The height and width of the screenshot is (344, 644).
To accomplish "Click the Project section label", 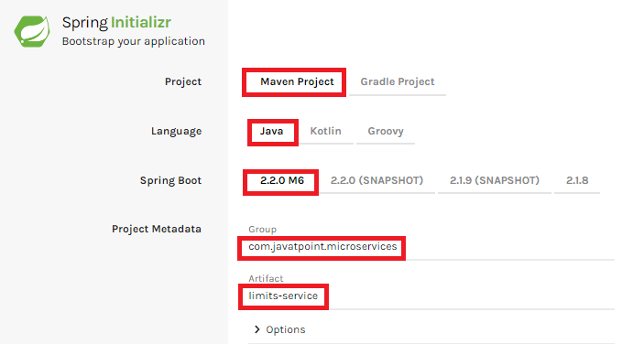I will [183, 81].
